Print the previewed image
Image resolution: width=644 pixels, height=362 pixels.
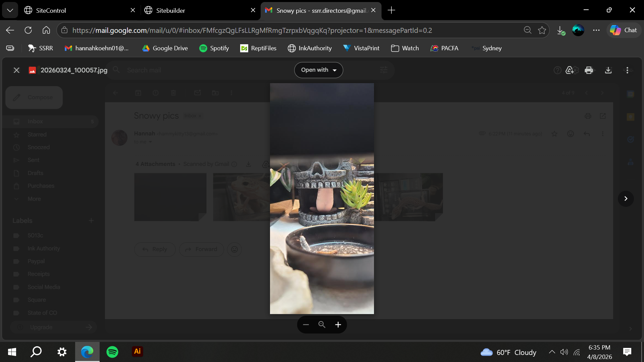click(x=589, y=70)
